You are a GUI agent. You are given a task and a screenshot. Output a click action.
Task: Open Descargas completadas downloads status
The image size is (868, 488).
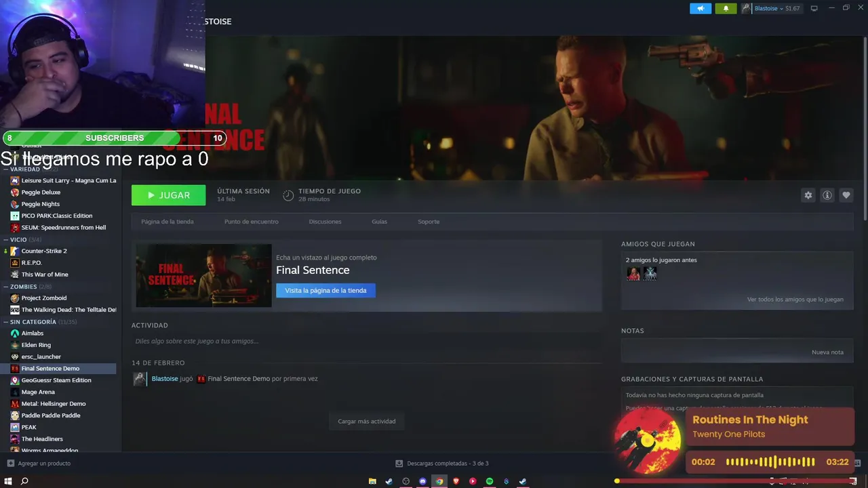[x=442, y=464]
